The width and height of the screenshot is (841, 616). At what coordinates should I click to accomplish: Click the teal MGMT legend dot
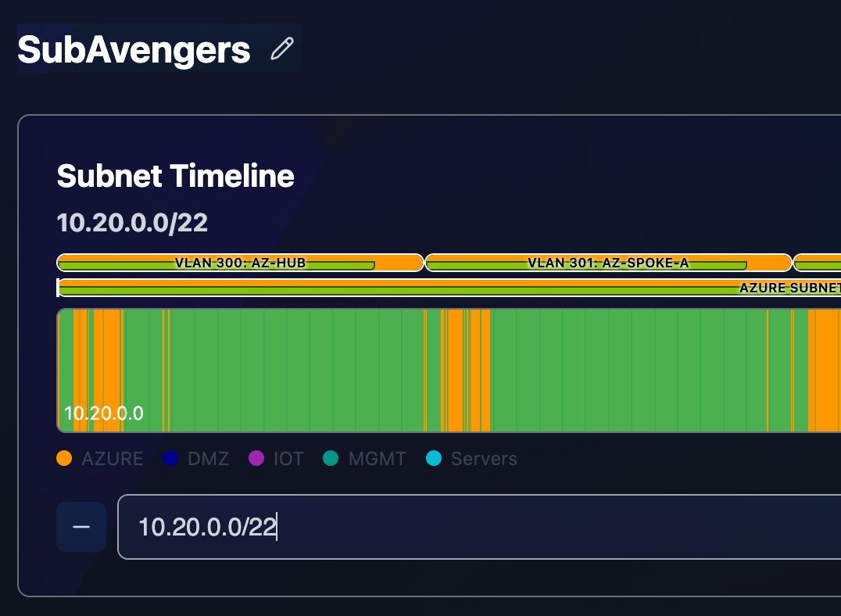(331, 459)
